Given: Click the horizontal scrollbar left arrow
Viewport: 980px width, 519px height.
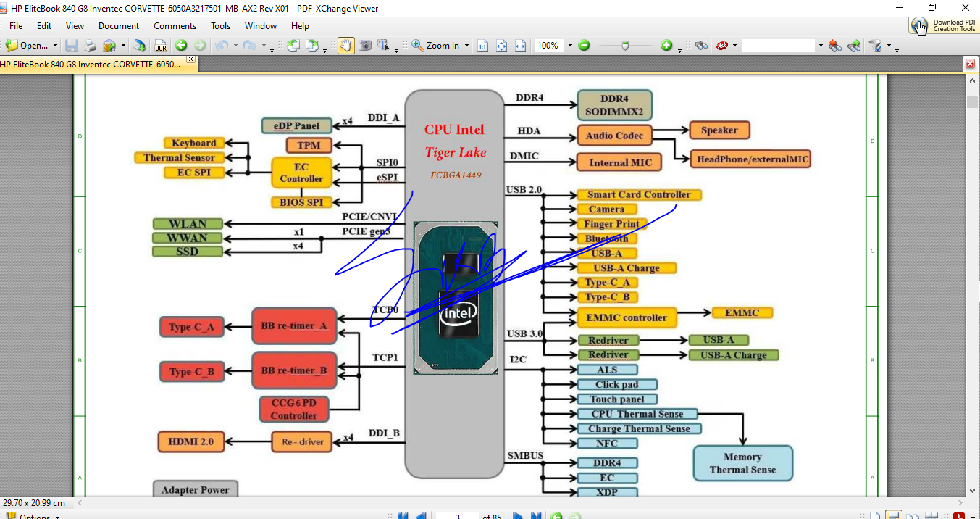Looking at the screenshot, I should click(79, 502).
